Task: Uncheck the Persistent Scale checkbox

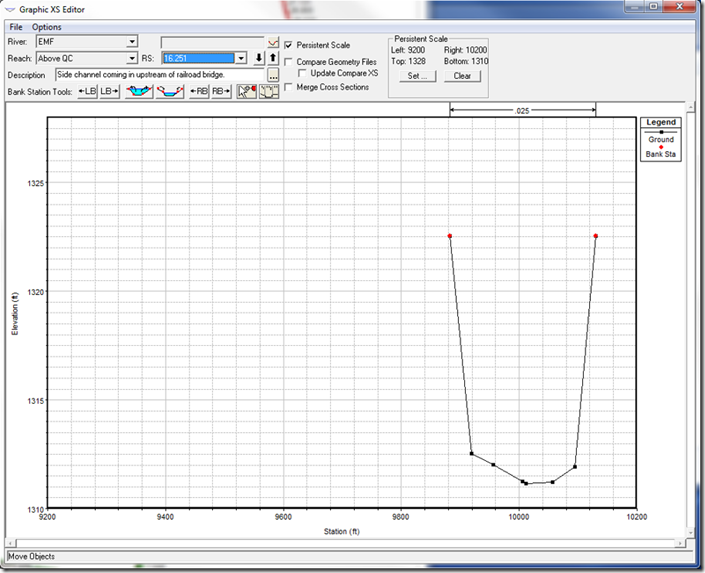Action: [289, 46]
